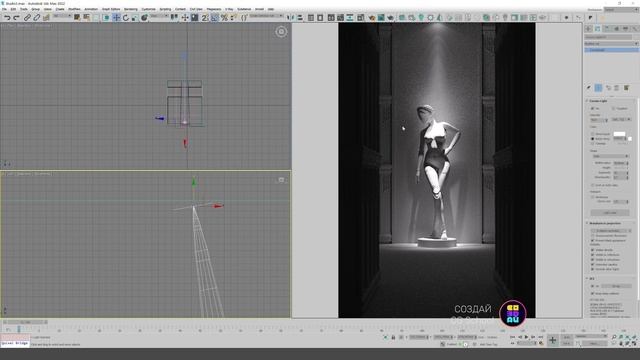Open Named Selection Sets dropdown
Image resolution: width=640 pixels, height=360 pixels.
pyautogui.click(x=267, y=16)
